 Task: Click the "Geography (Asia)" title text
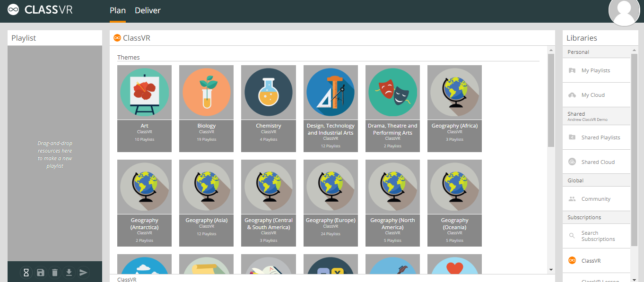click(x=207, y=220)
